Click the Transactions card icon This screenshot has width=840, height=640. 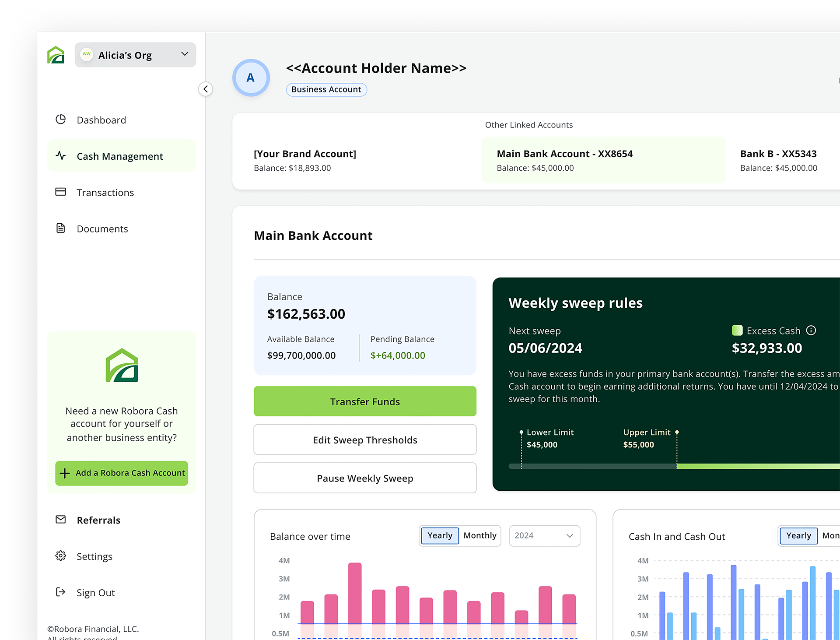pyautogui.click(x=61, y=192)
